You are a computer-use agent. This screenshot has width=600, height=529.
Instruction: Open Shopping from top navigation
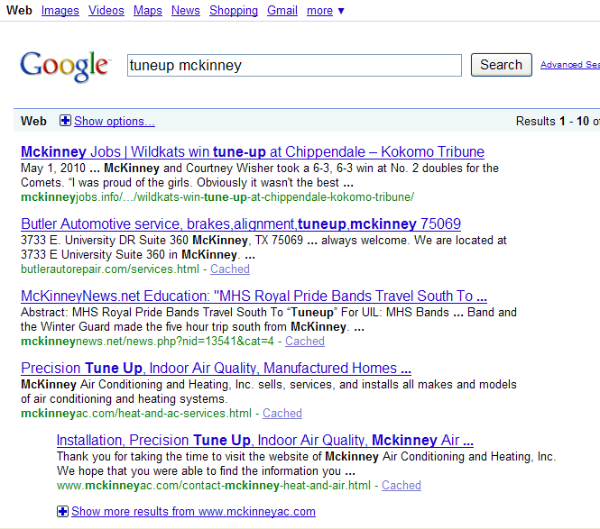click(233, 10)
